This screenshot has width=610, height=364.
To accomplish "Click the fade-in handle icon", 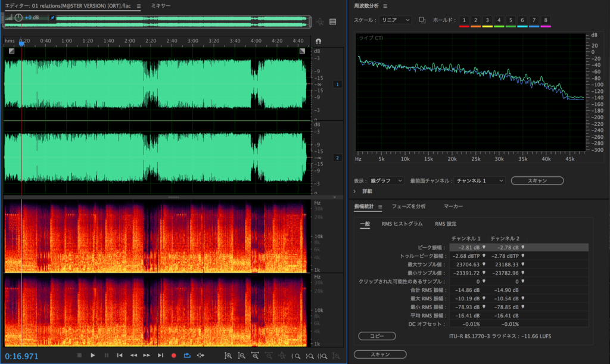I will [x=12, y=51].
